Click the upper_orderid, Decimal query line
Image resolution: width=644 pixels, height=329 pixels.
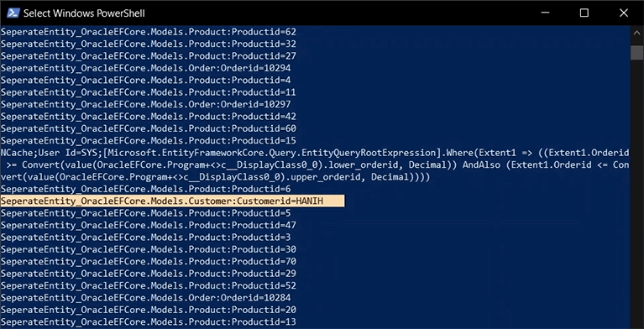215,177
